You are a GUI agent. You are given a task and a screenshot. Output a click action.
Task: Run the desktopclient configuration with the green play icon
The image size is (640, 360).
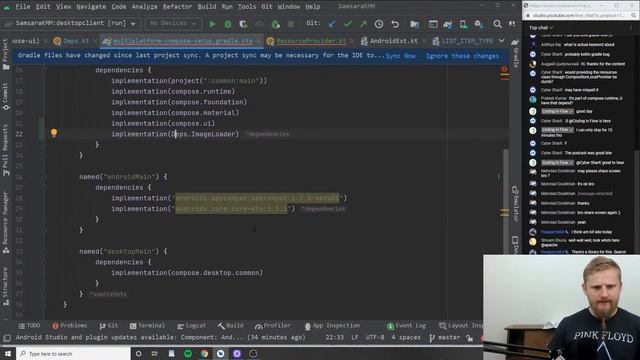[x=212, y=24]
